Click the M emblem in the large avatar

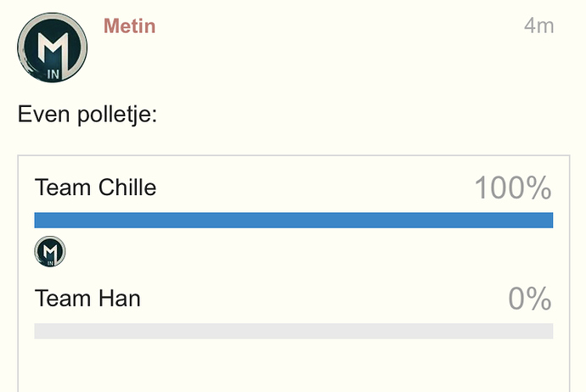(x=53, y=48)
